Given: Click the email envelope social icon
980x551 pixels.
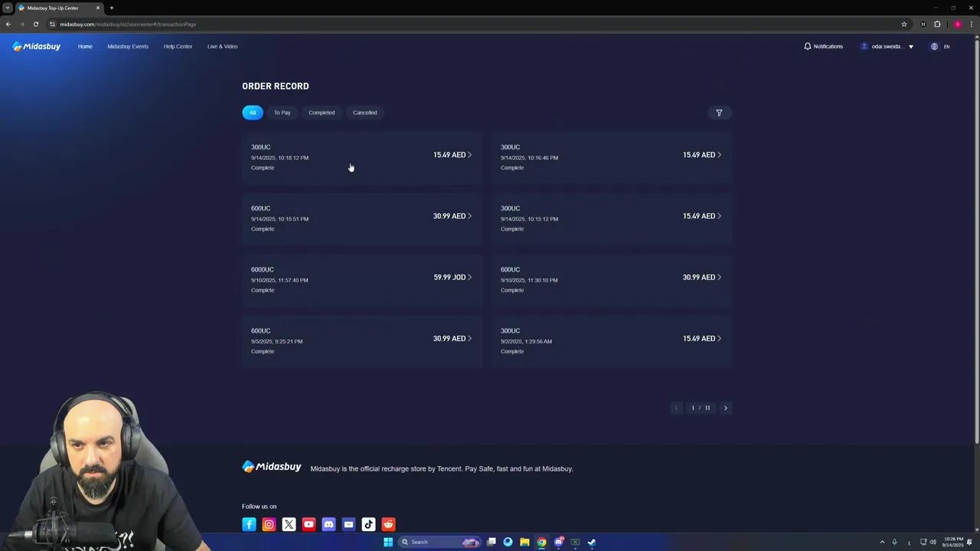Looking at the screenshot, I should pyautogui.click(x=348, y=524).
